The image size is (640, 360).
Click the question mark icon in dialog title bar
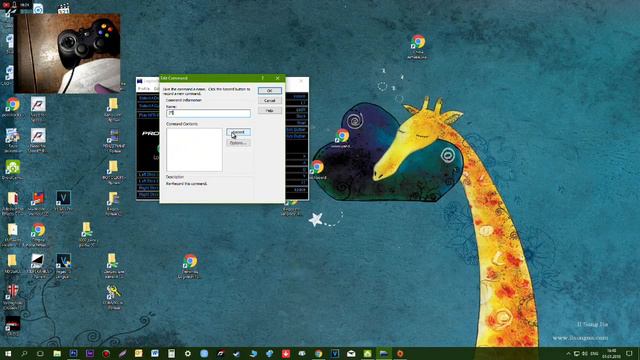[263, 78]
